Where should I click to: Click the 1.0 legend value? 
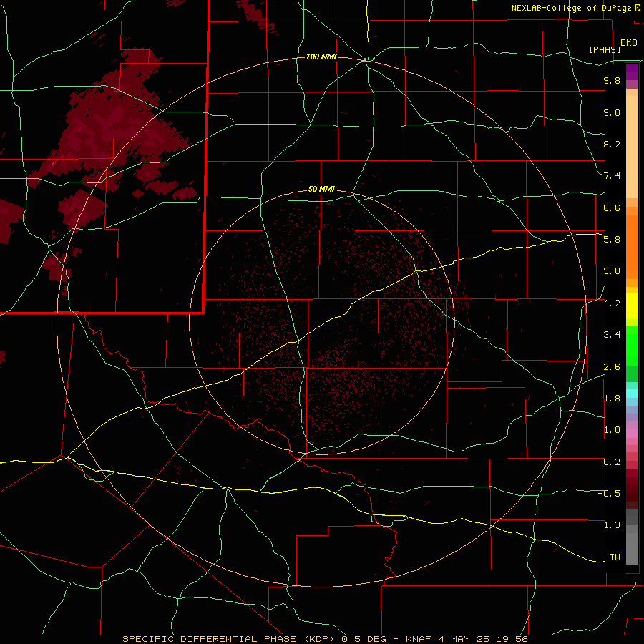612,430
